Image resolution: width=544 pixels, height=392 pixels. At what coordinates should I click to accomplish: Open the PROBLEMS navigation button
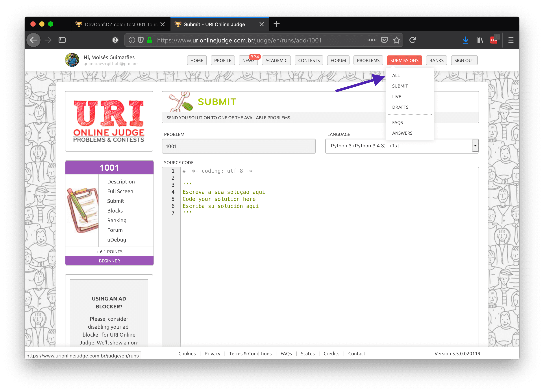pos(368,60)
